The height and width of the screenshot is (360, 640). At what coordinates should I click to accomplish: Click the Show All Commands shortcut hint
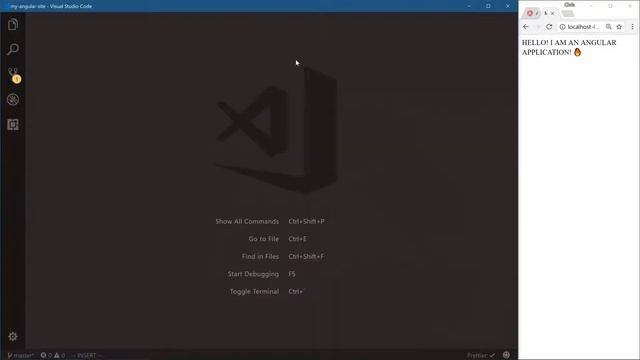(270, 221)
